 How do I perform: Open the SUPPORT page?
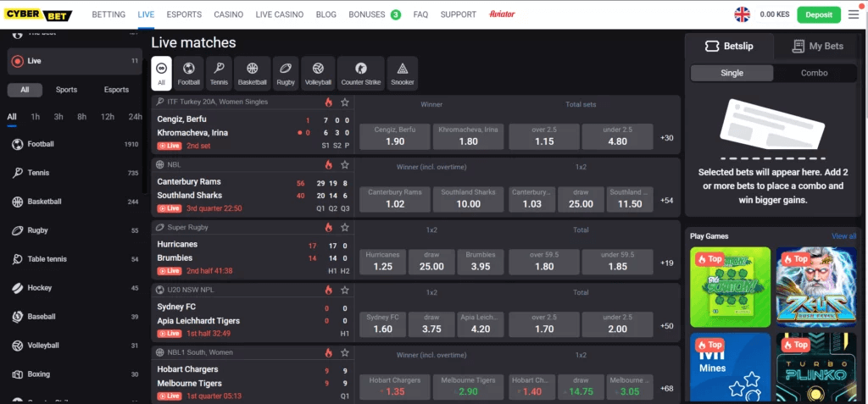tap(459, 15)
